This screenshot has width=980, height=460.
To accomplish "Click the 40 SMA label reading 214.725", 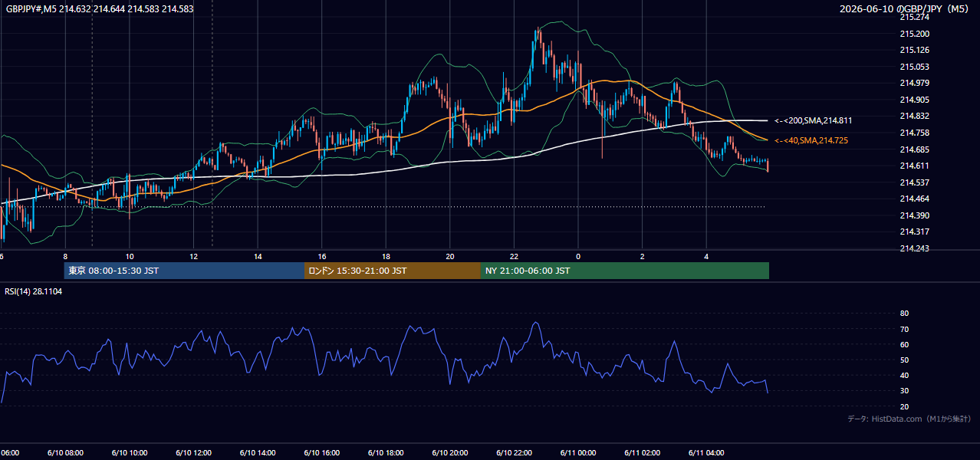I will [x=811, y=140].
